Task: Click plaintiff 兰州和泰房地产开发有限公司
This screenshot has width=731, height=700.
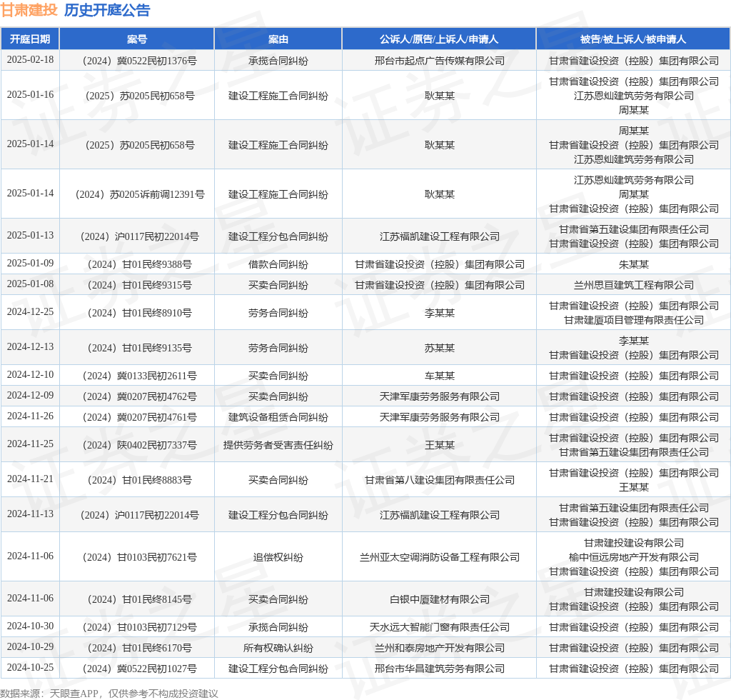Action: (x=439, y=649)
